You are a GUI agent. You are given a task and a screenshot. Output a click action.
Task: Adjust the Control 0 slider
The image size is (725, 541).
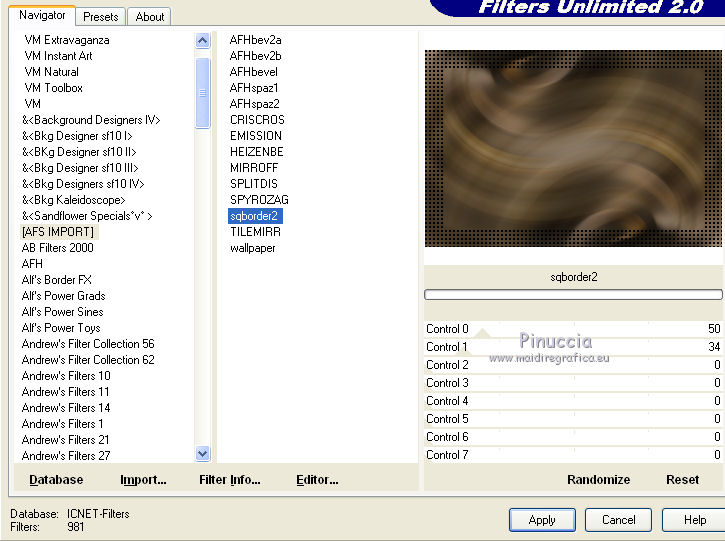pos(573,329)
